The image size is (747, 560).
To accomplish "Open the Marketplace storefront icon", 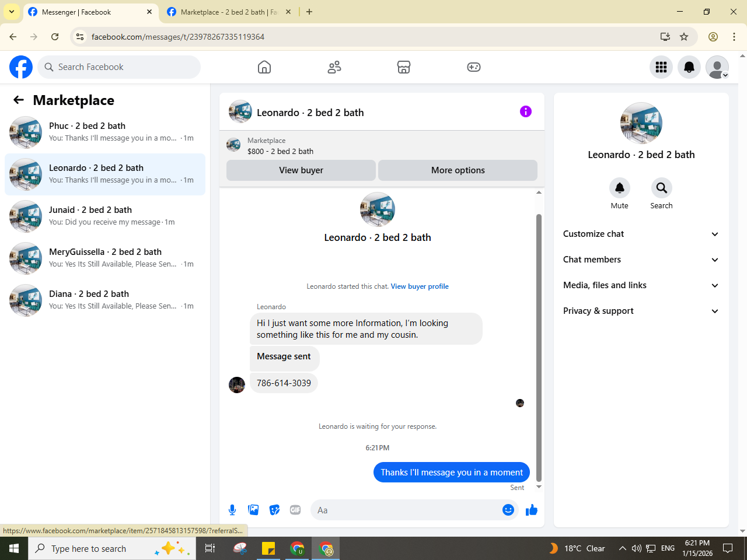I will tap(404, 67).
